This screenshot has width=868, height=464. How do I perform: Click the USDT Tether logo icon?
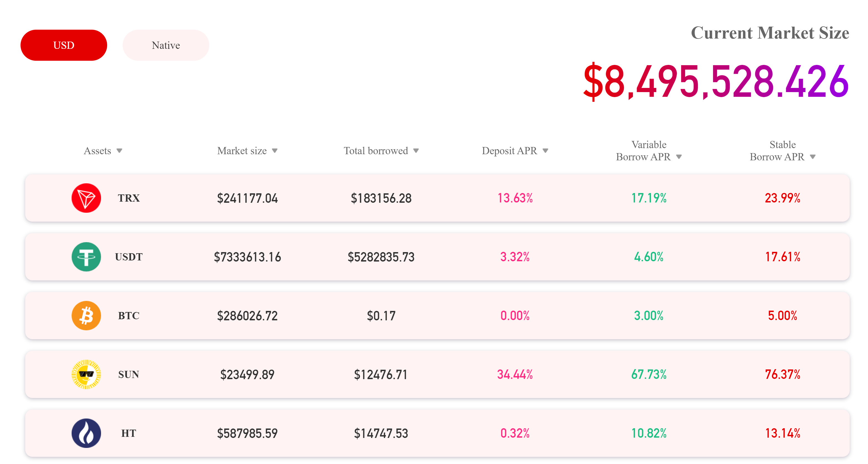[86, 257]
